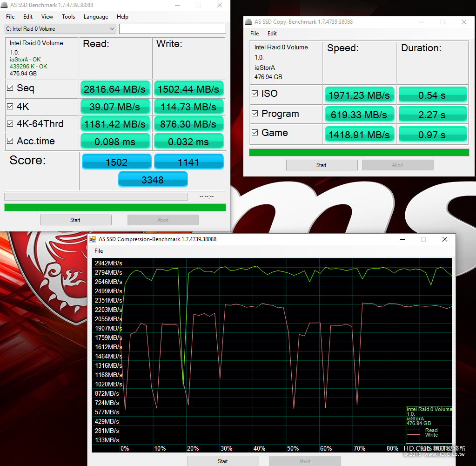Image resolution: width=476 pixels, height=466 pixels.
Task: Click the ISO speed 1971.23 MB/s
Action: (359, 95)
